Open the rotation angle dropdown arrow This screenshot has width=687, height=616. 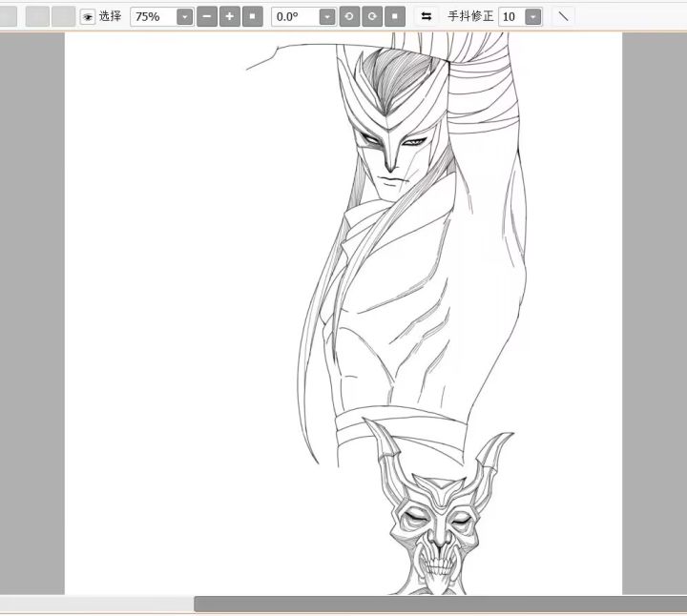[327, 17]
